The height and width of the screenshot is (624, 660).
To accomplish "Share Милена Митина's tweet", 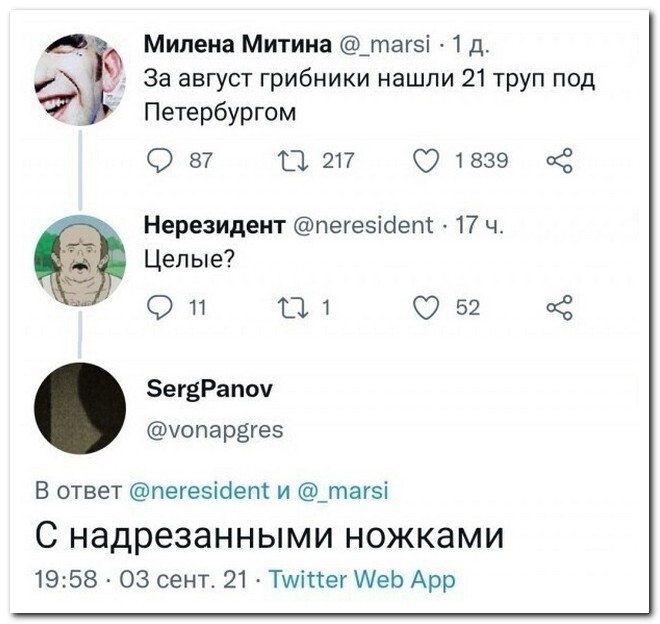I will point(559,161).
